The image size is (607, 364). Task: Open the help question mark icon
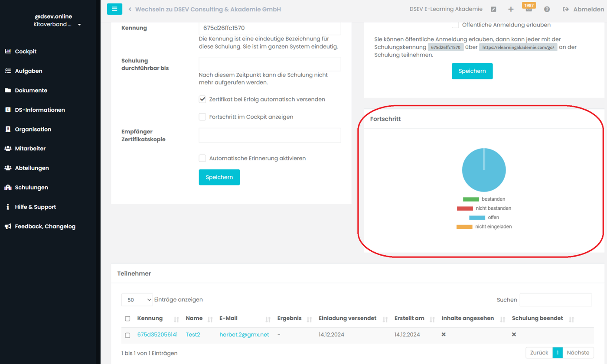pos(547,10)
